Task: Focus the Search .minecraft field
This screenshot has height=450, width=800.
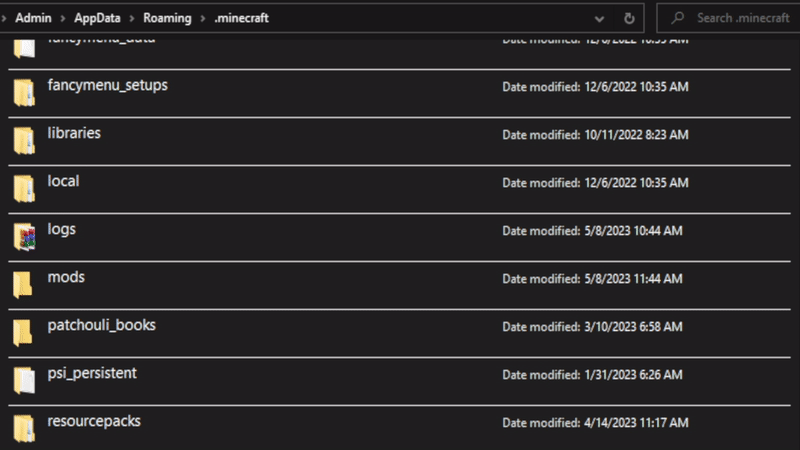Action: (x=730, y=18)
